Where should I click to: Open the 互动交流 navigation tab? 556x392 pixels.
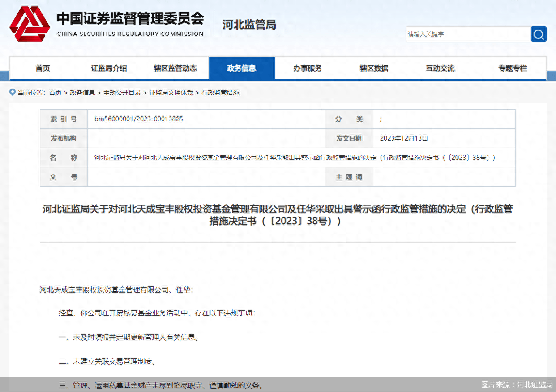coord(441,68)
